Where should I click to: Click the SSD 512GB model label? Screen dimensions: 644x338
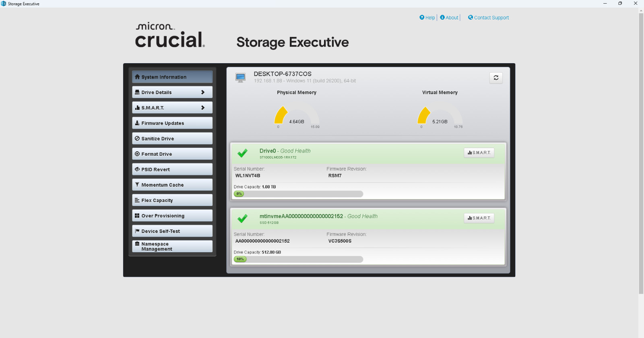tap(269, 223)
